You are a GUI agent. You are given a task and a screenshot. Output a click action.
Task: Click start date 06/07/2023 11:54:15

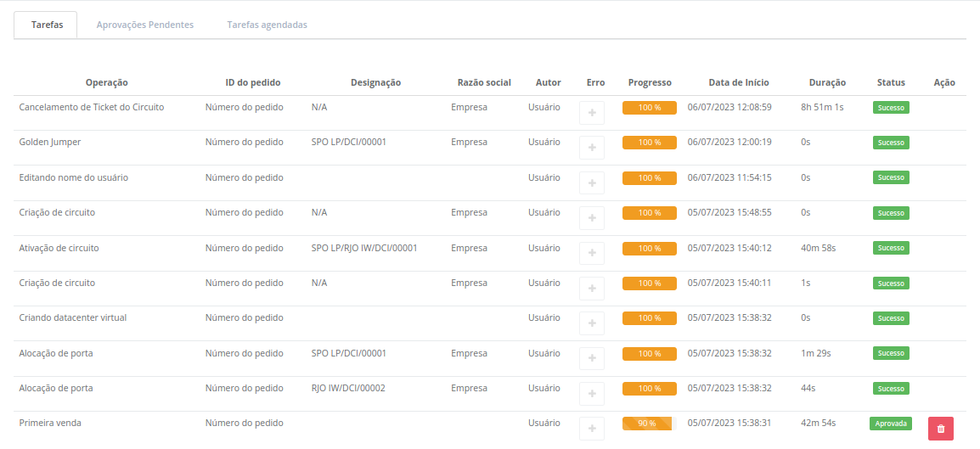pyautogui.click(x=729, y=177)
